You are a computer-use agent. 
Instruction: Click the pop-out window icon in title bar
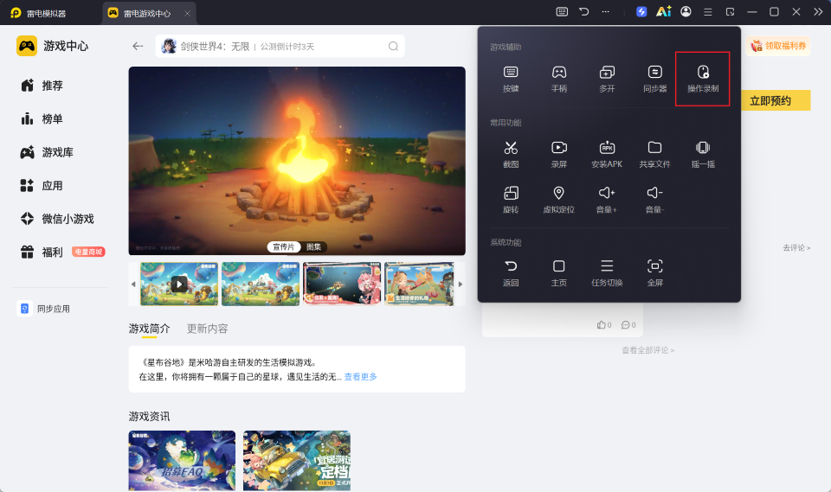pos(730,12)
